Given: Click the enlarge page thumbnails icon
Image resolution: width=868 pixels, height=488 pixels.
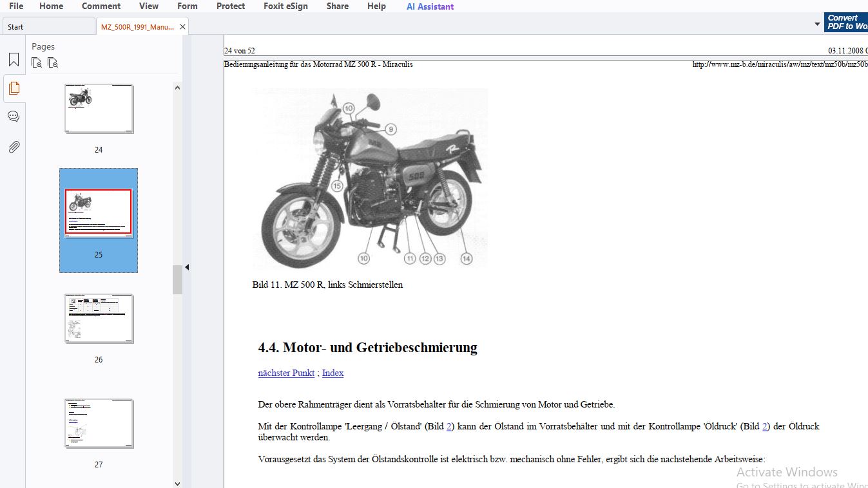Looking at the screenshot, I should point(37,62).
